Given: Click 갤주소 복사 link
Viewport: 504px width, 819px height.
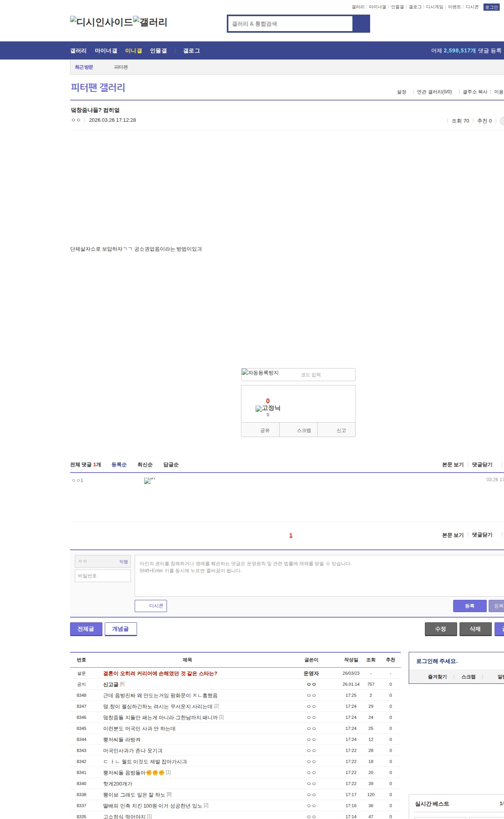Looking at the screenshot, I should click(475, 92).
